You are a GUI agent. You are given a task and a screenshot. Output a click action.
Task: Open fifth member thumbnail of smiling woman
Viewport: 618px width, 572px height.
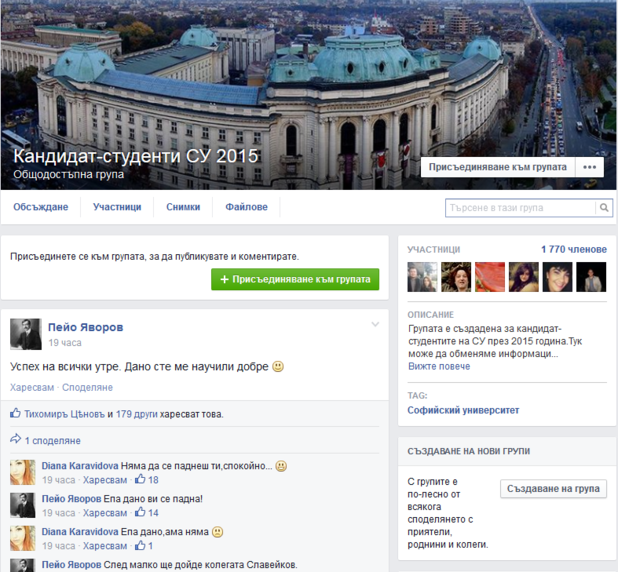coord(557,277)
